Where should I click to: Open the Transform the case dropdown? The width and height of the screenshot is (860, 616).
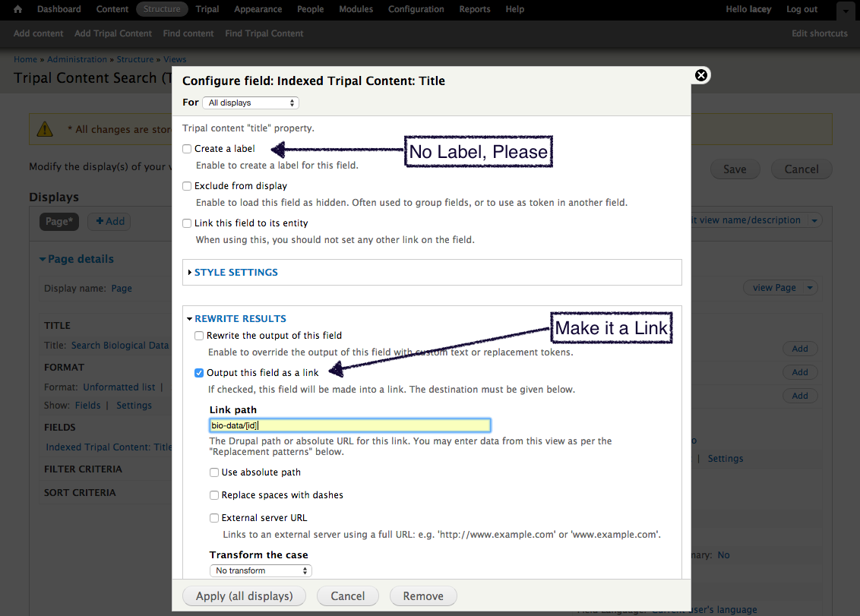click(x=261, y=570)
